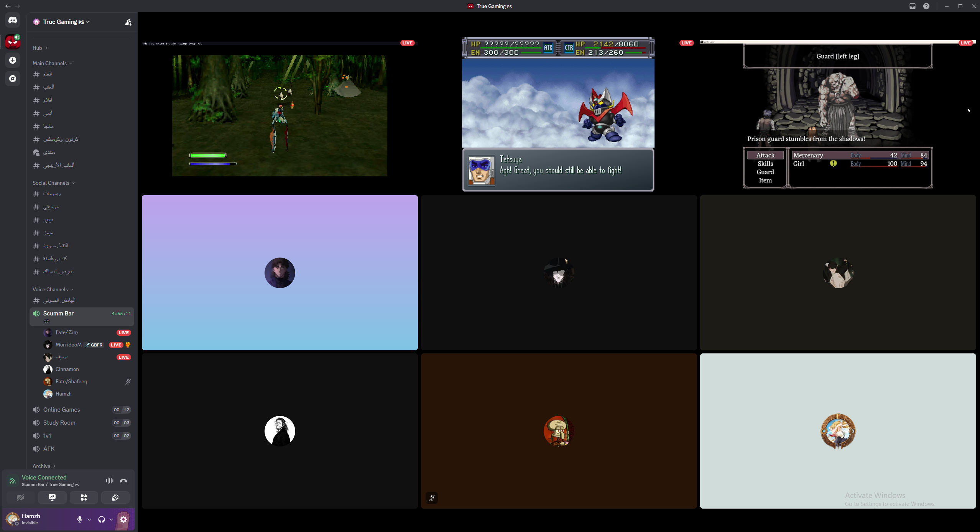
Task: Join the Study Room voice channel
Action: coord(82,423)
